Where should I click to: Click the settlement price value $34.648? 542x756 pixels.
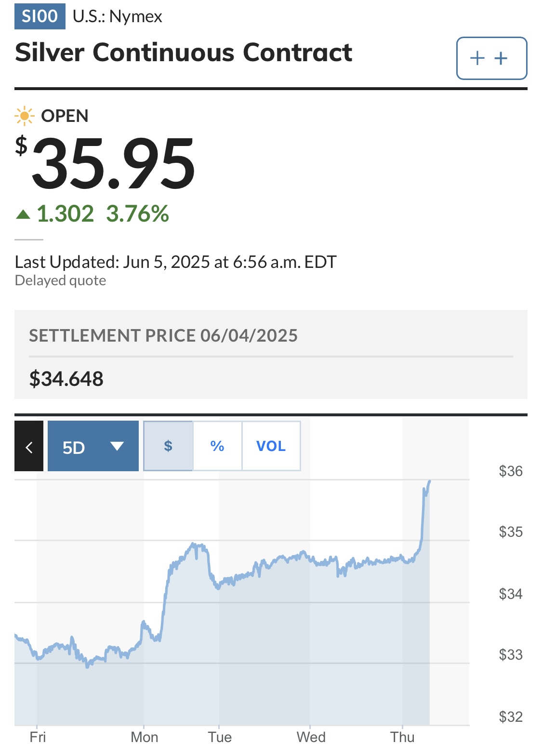click(66, 379)
